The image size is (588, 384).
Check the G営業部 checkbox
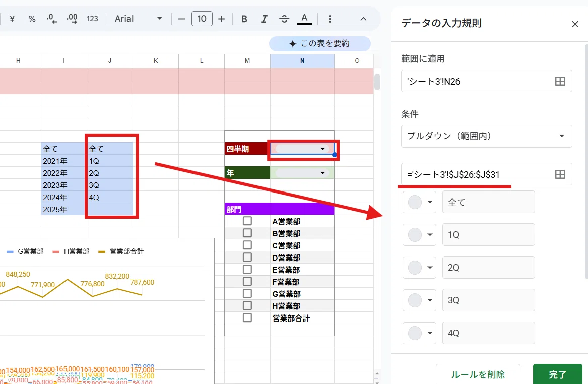247,293
